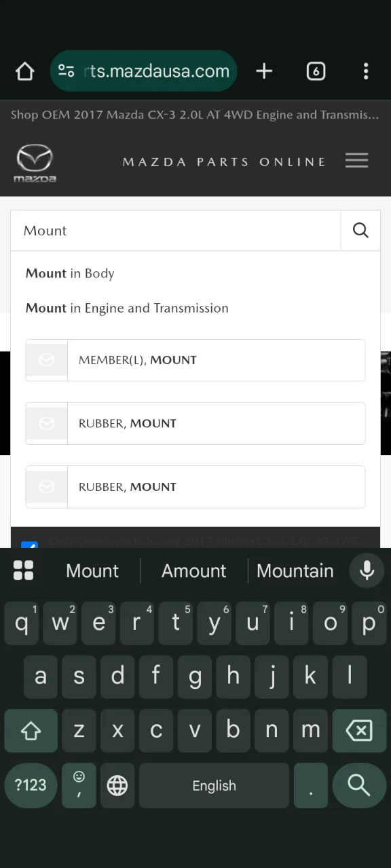Toggle the keyboard shift key
The height and width of the screenshot is (868, 391).
click(31, 730)
